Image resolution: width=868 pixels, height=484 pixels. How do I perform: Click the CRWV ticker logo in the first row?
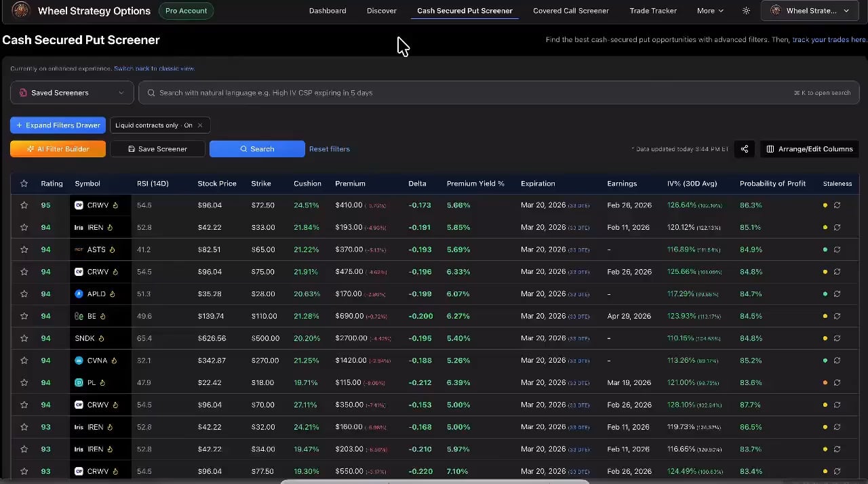coord(79,205)
